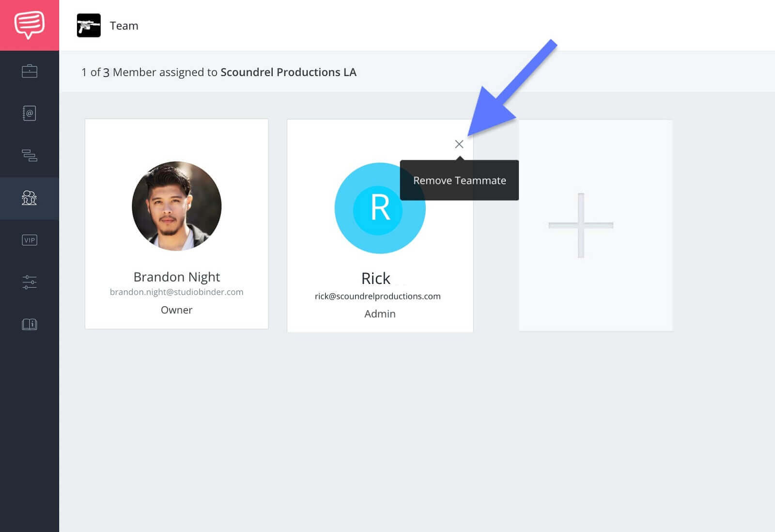This screenshot has height=532, width=775.
Task: Click the Brandon Night name
Action: pos(177,277)
